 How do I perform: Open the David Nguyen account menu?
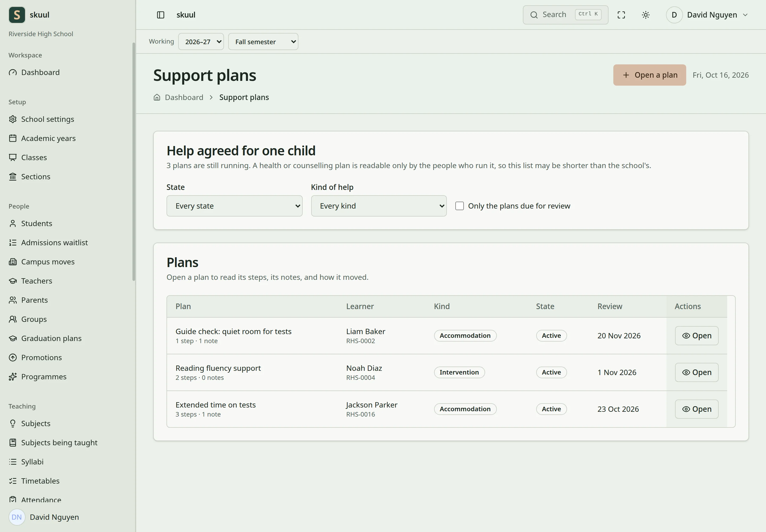click(x=707, y=15)
